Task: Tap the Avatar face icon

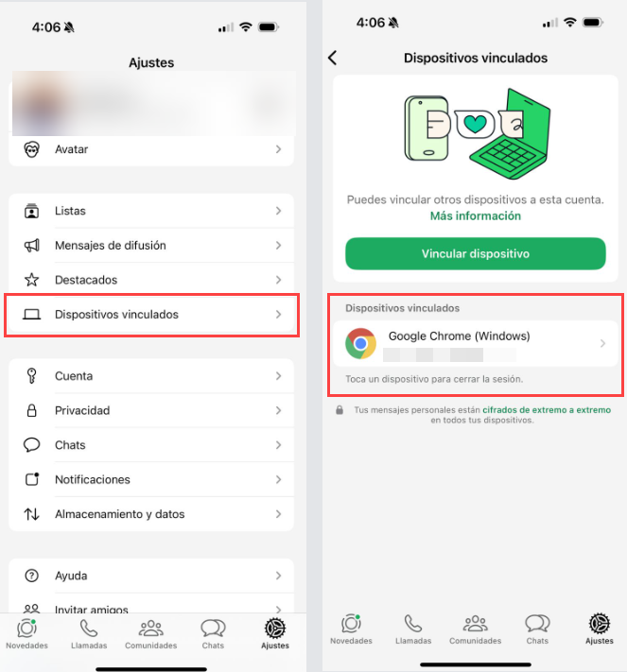Action: point(31,149)
